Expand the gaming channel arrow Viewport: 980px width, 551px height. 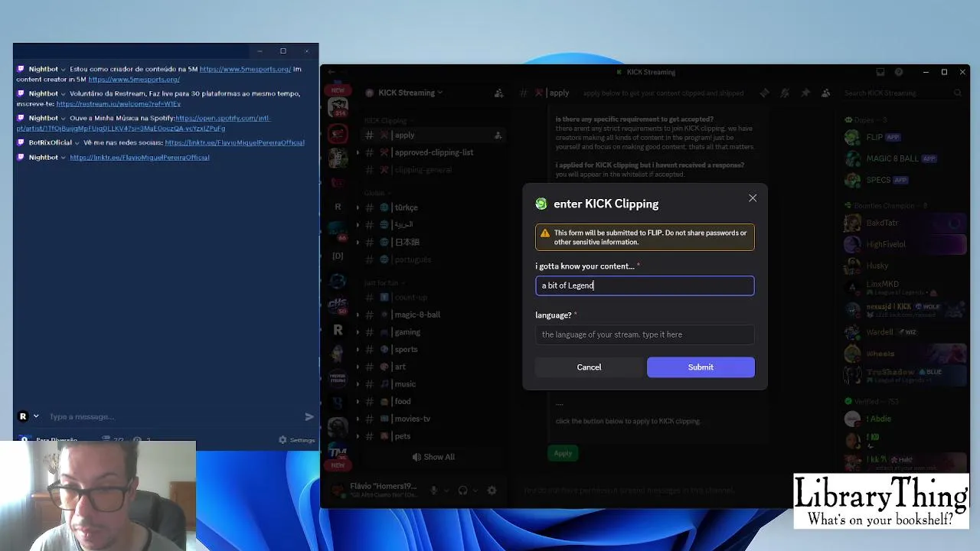pyautogui.click(x=358, y=332)
